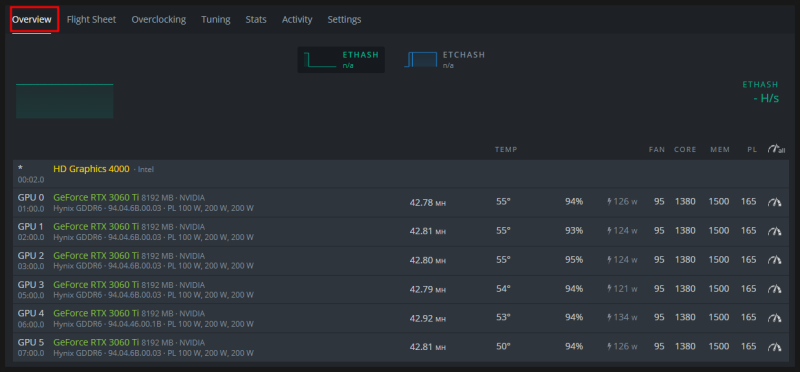
Task: Open overclock tuning icon for GPU 4
Action: (774, 318)
